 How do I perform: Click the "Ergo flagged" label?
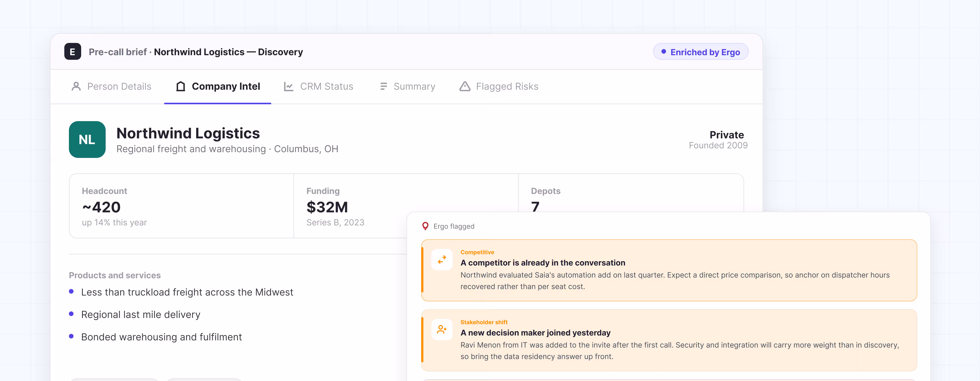[454, 226]
